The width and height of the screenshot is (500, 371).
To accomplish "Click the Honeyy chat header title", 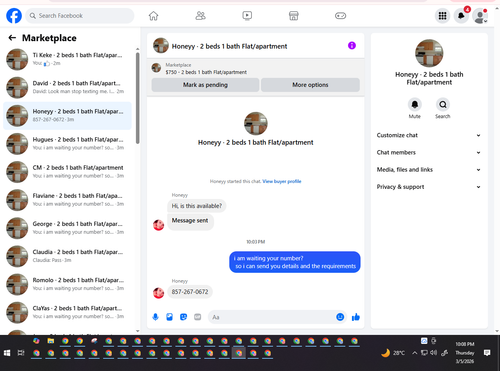I will pos(229,46).
